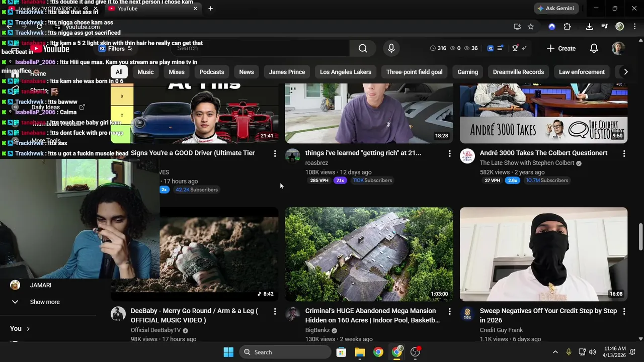The image size is (644, 362).
Task: Open Microsoft Store from taskbar
Action: click(x=341, y=352)
